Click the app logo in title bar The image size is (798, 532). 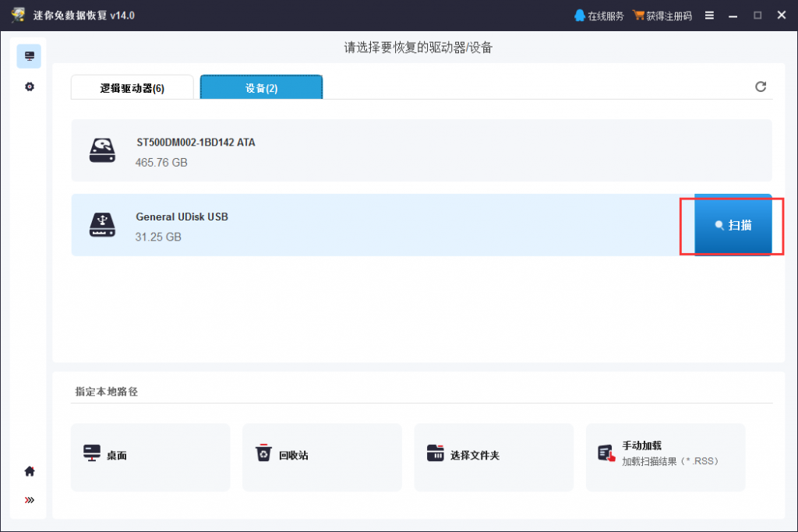(19, 15)
